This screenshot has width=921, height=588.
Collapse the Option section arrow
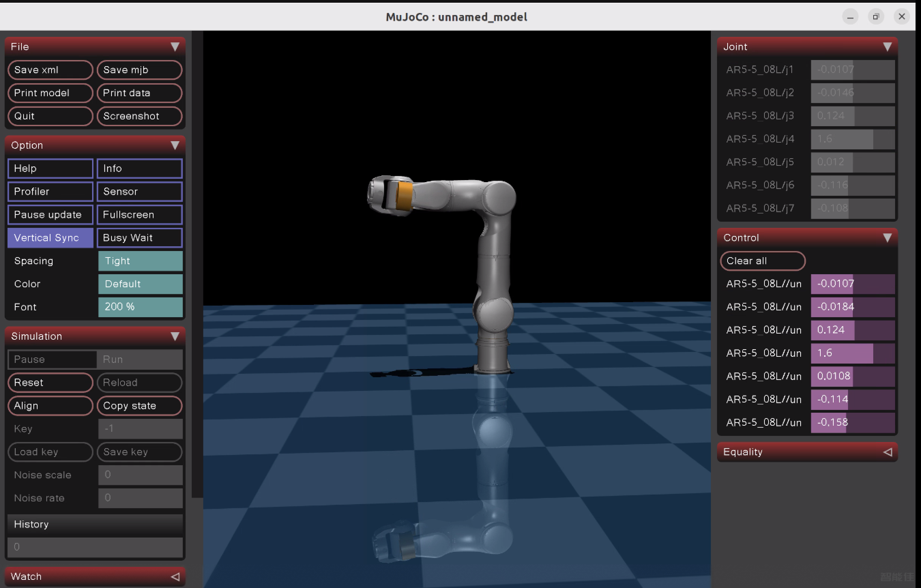175,145
